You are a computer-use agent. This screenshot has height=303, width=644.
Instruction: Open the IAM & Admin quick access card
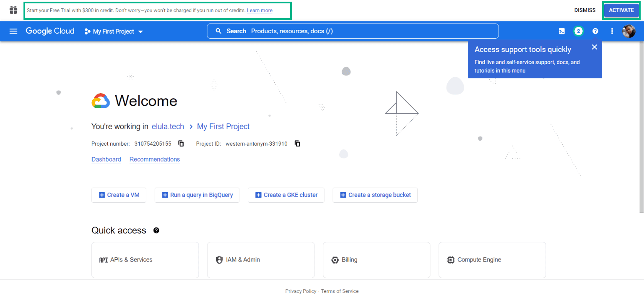[261, 260]
